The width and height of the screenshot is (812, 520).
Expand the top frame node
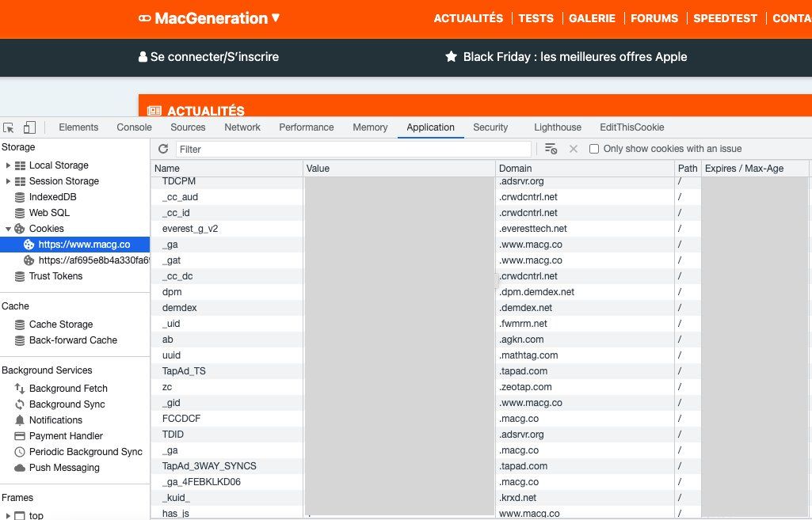8,516
